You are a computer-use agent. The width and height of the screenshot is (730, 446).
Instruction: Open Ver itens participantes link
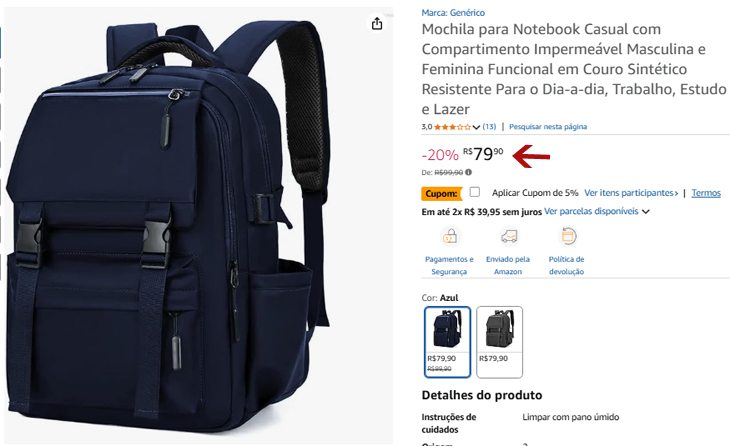(631, 193)
